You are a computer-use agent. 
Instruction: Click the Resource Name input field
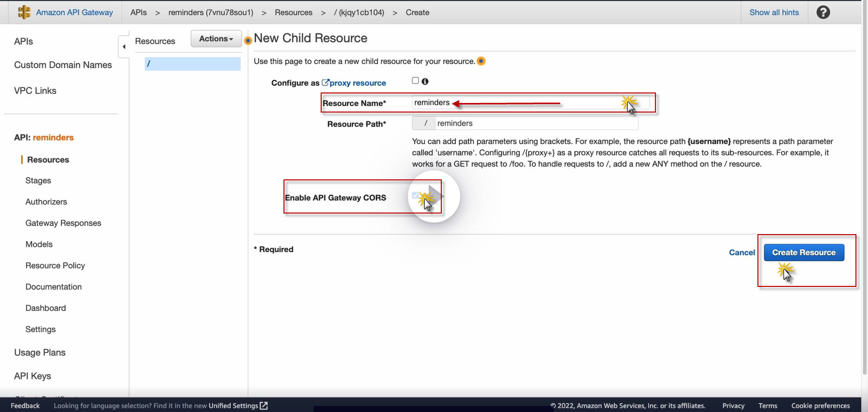coord(530,102)
